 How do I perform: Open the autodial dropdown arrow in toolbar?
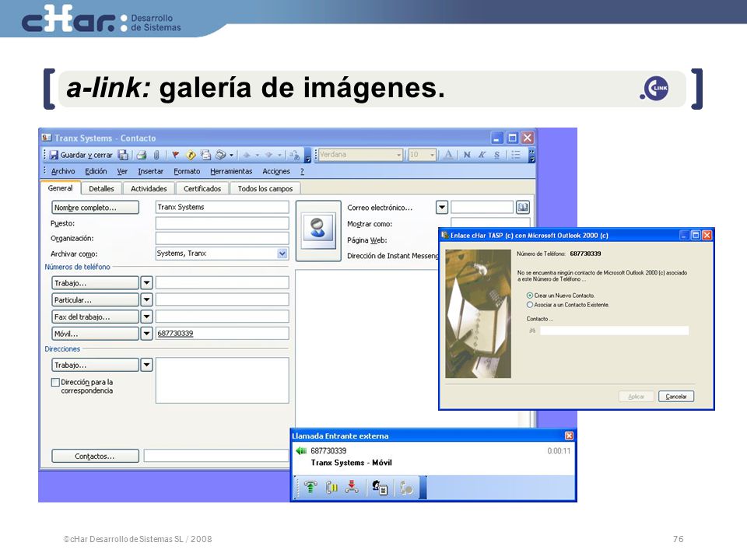coord(232,155)
